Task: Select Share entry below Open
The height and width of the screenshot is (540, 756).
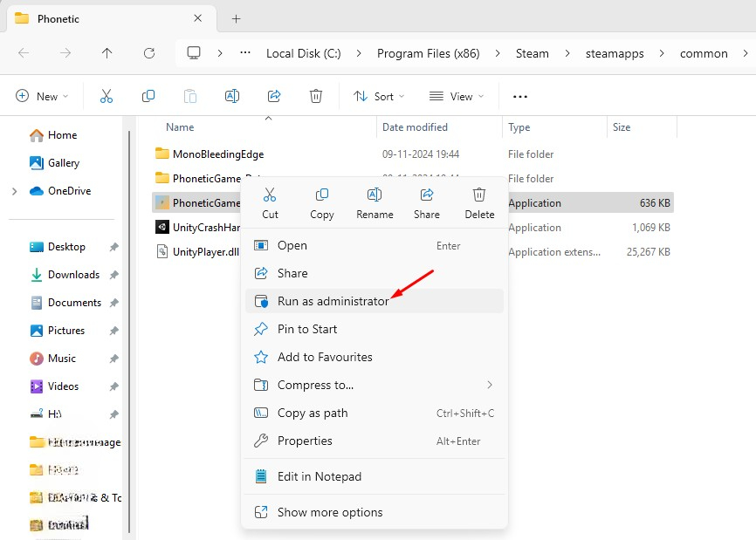Action: click(x=375, y=274)
